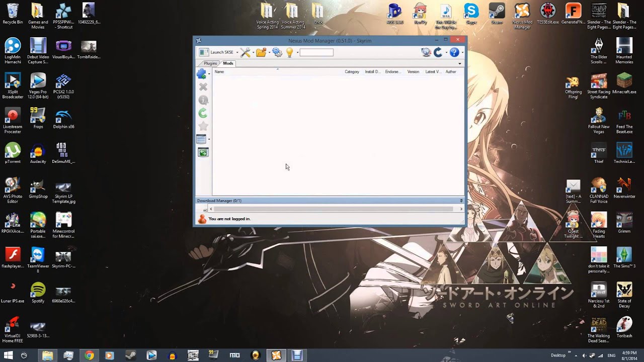Click the export mod list icon
The width and height of the screenshot is (644, 362).
[x=203, y=152]
